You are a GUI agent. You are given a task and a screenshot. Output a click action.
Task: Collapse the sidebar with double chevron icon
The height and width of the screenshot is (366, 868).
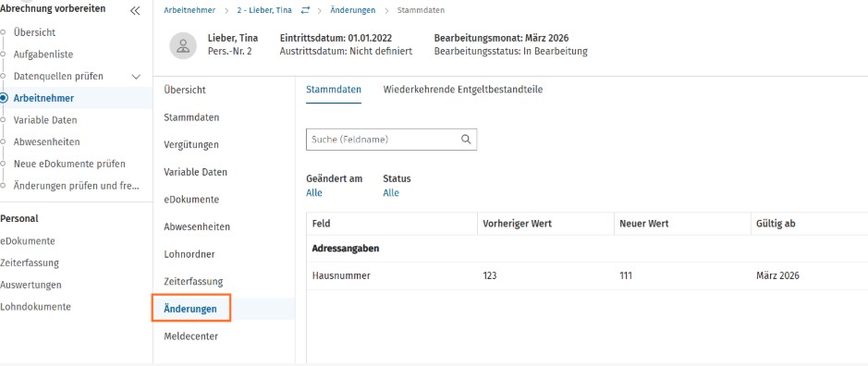pos(135,10)
